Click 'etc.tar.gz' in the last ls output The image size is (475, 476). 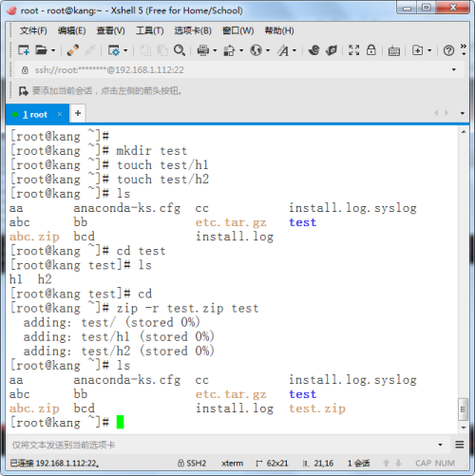pos(231,394)
